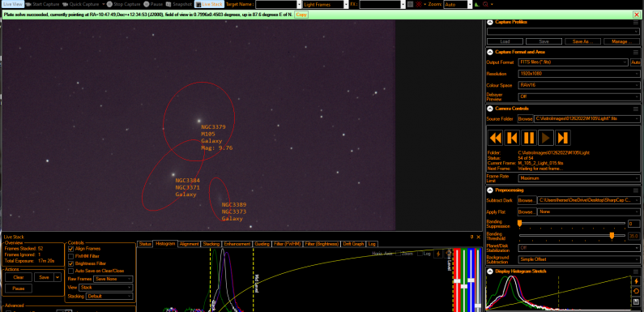Click the Auto button beside Output Format
644x312 pixels.
[635, 62]
